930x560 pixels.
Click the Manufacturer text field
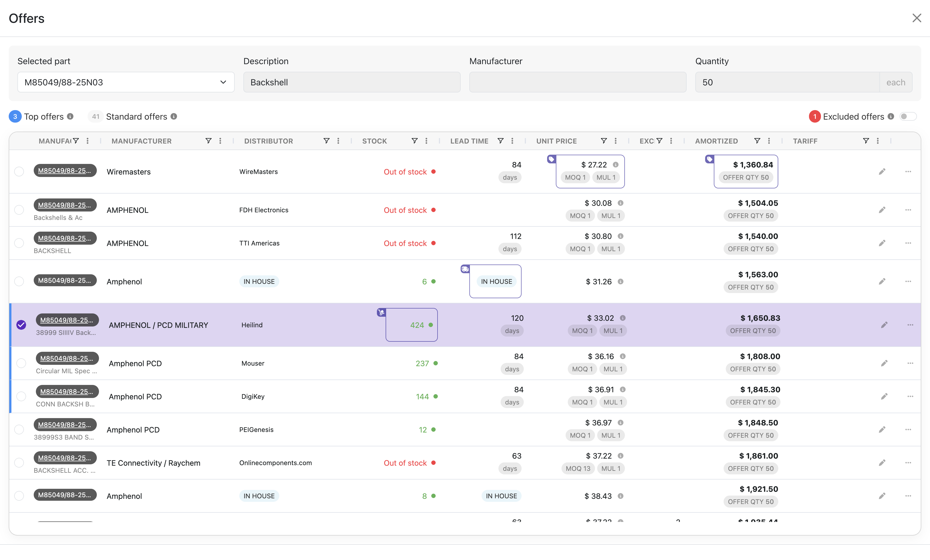tap(578, 82)
